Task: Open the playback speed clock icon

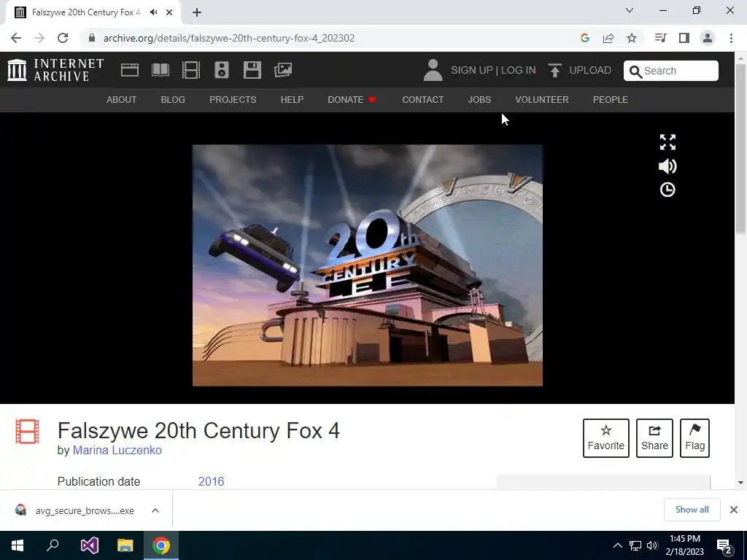Action: (x=667, y=190)
